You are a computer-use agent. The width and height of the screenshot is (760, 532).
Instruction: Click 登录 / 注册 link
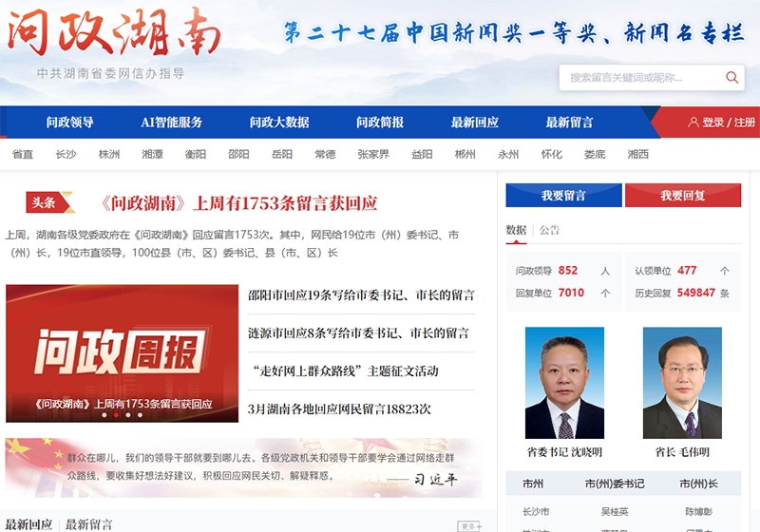pos(729,123)
